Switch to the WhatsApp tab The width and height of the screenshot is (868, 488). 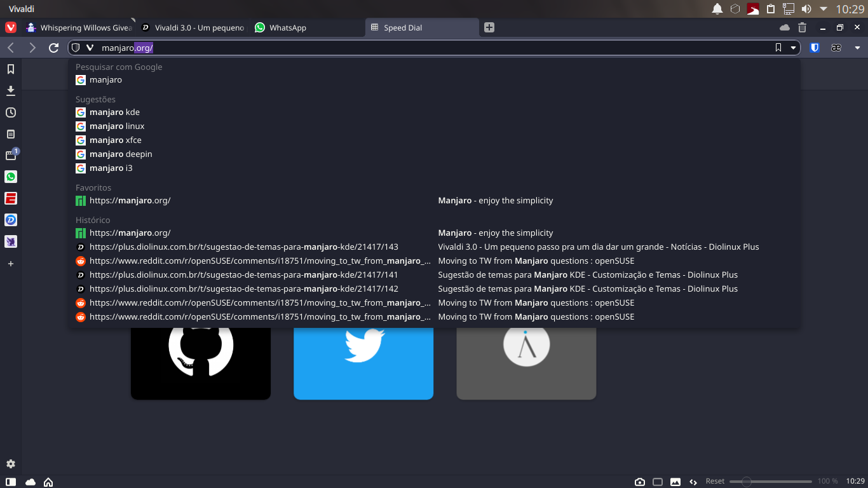307,27
